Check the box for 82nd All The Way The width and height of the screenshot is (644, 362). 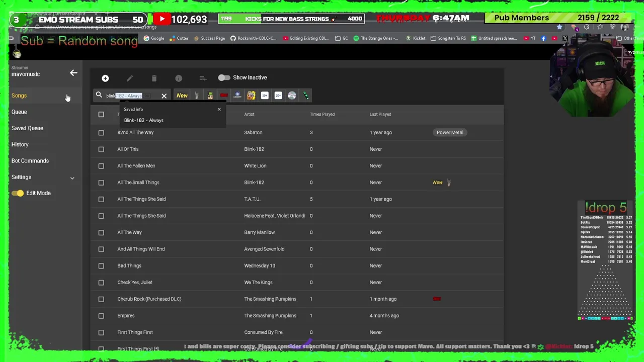tap(101, 133)
